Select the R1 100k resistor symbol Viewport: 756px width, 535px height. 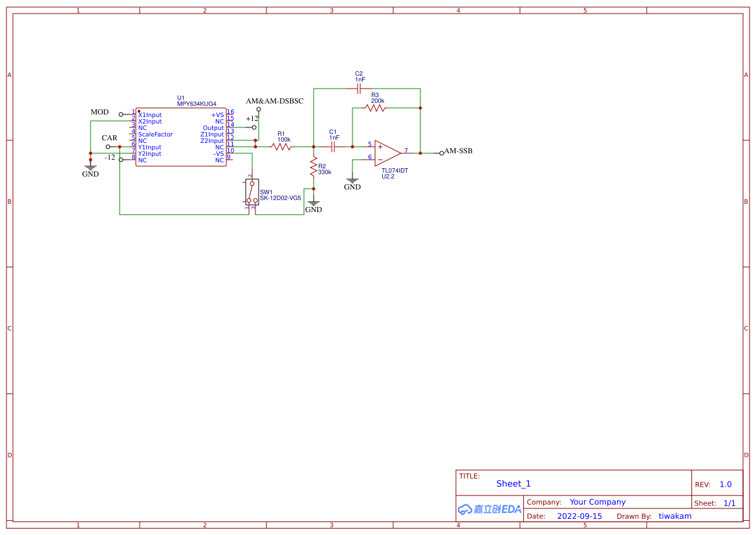pyautogui.click(x=281, y=147)
